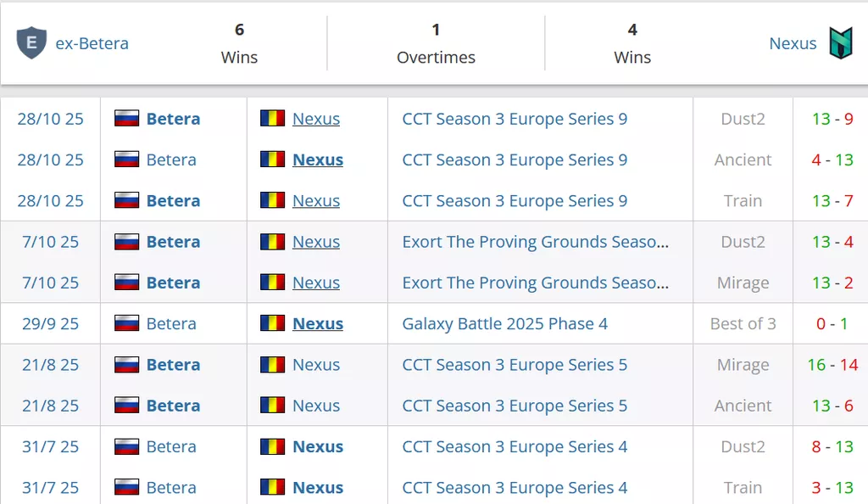Click Russian flag in 7/10 Mirage row
This screenshot has width=868, height=504.
[126, 283]
